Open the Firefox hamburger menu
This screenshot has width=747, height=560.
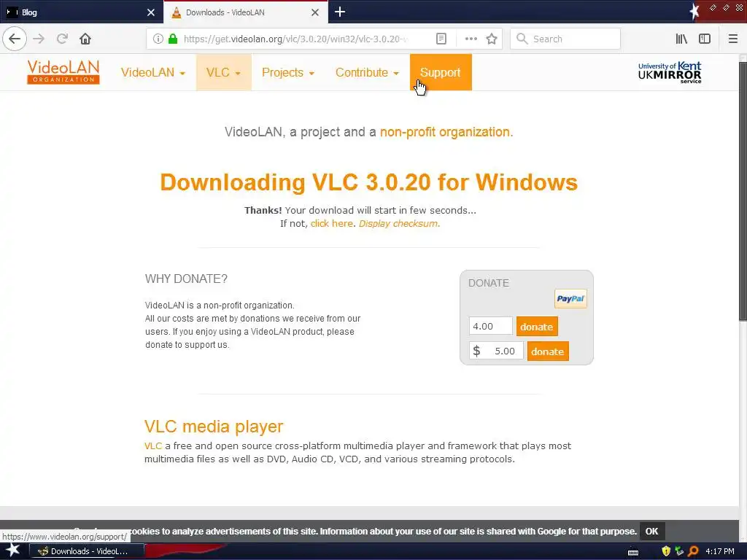732,39
